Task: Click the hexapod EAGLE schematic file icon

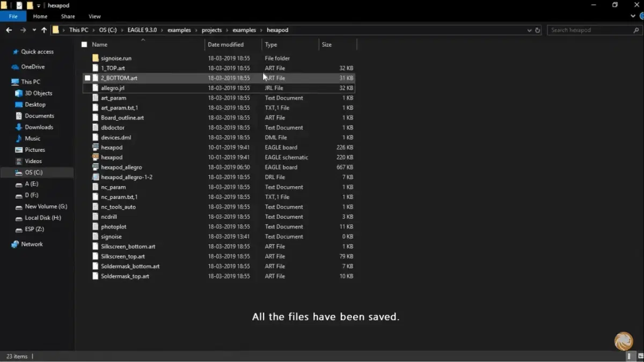Action: pyautogui.click(x=96, y=157)
